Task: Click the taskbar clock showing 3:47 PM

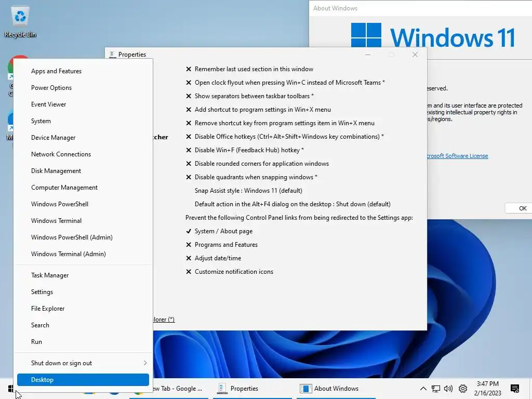Action: (x=487, y=389)
